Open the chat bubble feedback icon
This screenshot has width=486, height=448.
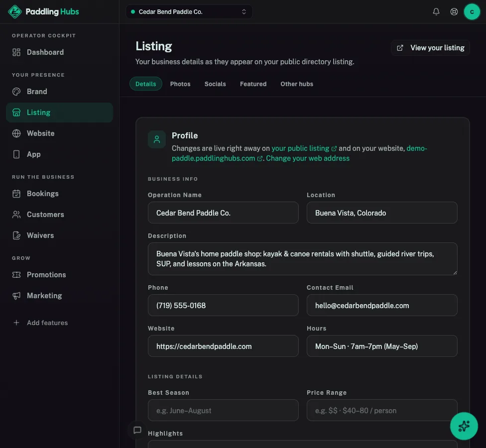(137, 430)
